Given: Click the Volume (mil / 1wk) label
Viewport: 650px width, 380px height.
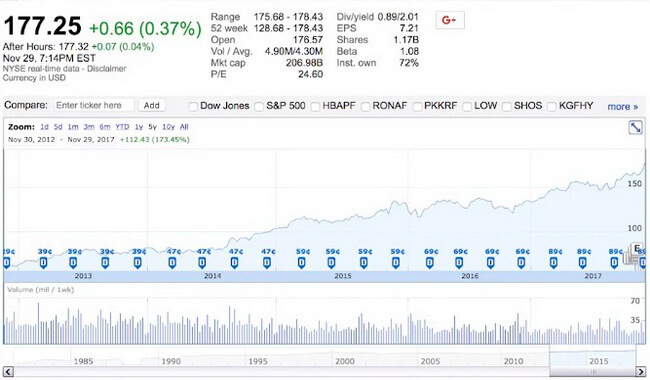Looking at the screenshot, I should point(40,290).
